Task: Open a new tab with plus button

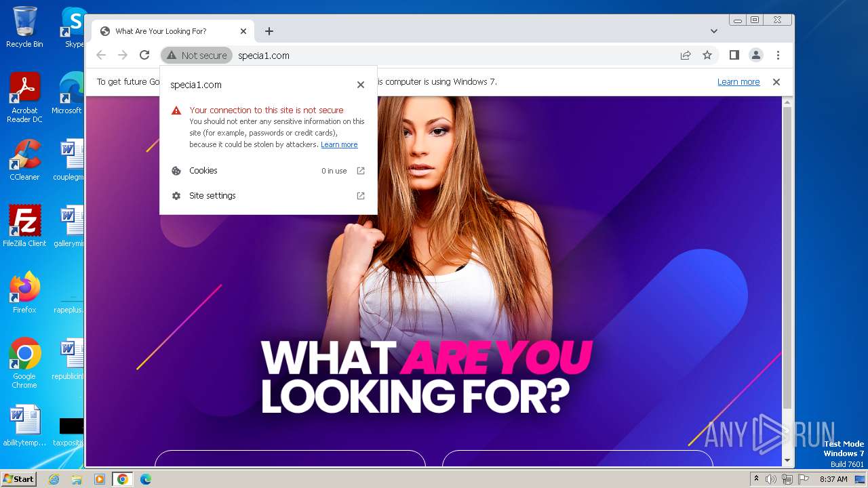Action: [x=269, y=31]
